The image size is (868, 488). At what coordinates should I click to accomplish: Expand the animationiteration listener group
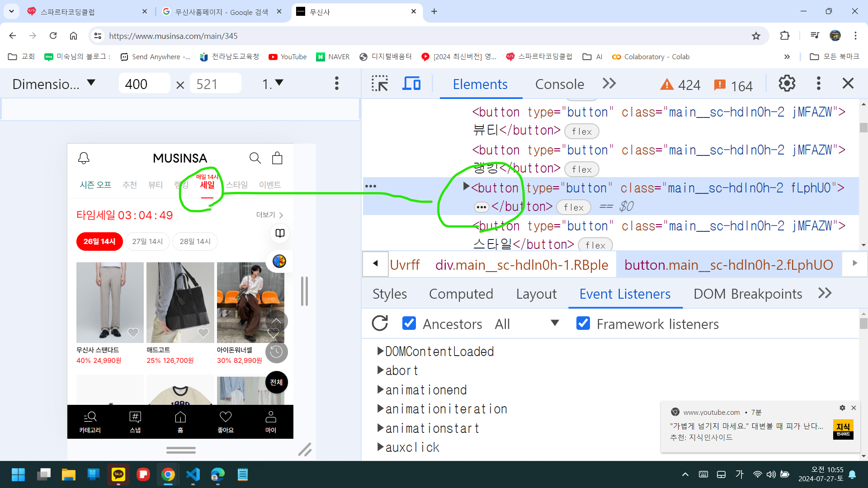pyautogui.click(x=380, y=408)
